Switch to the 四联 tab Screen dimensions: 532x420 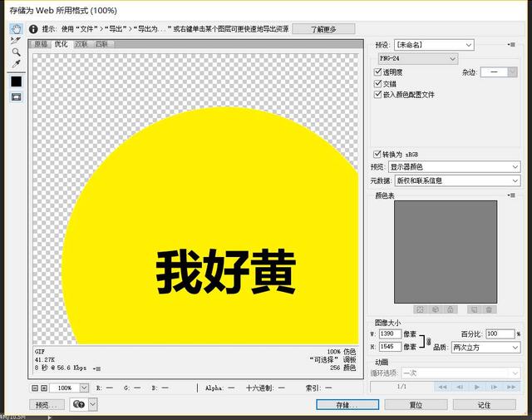(x=101, y=44)
